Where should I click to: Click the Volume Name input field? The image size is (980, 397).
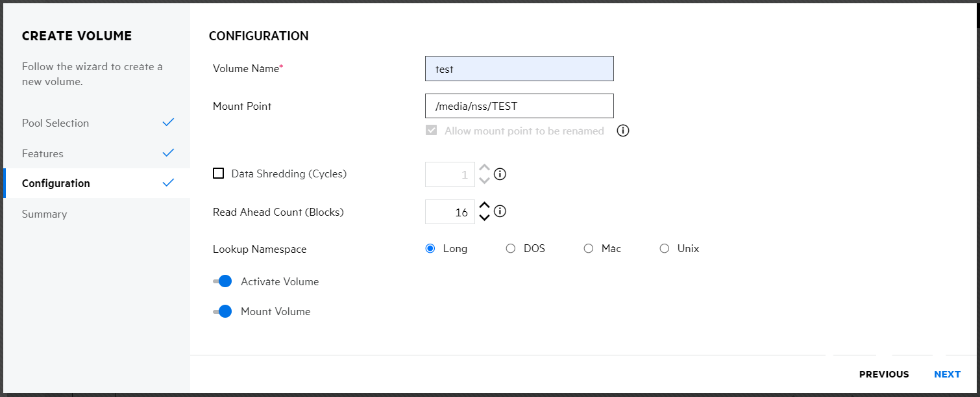point(519,69)
